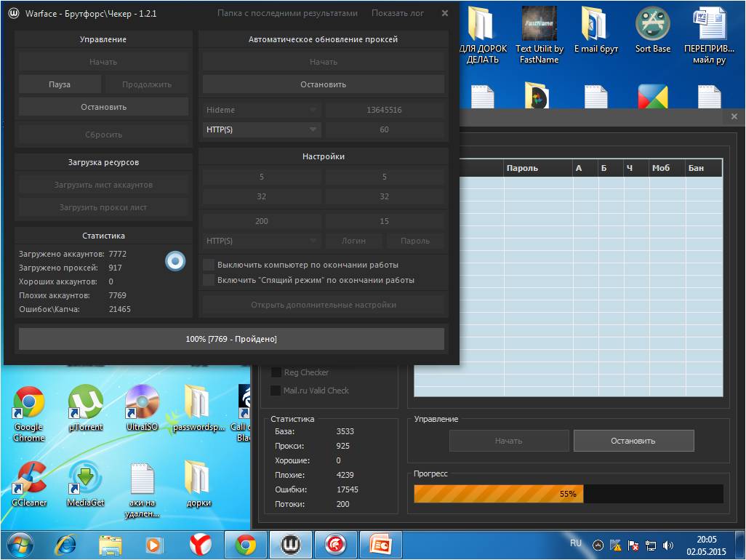This screenshot has width=746, height=560.
Task: Click the 200 value field in Настройки
Action: pos(262,221)
